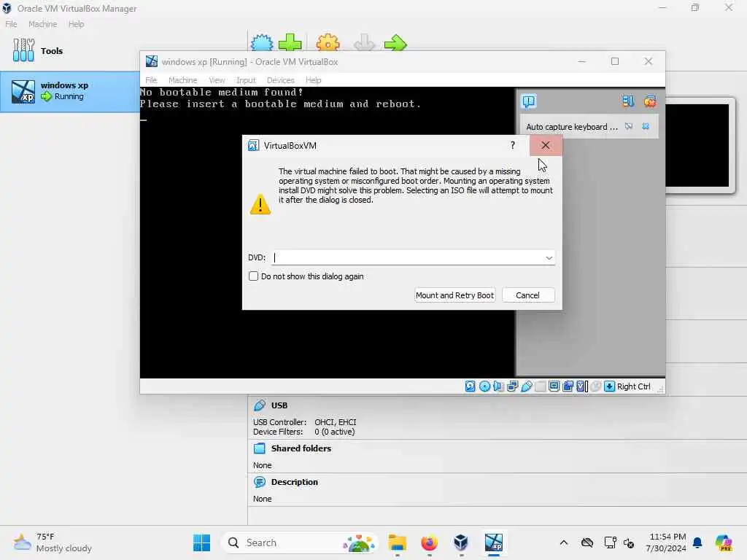Check 'Do not show this dialog again'
The image size is (747, 560).
click(x=253, y=276)
